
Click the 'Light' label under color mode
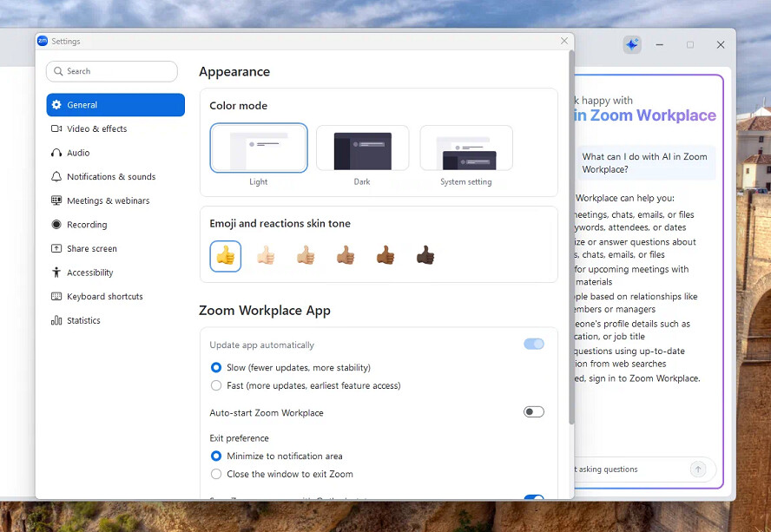pyautogui.click(x=258, y=181)
